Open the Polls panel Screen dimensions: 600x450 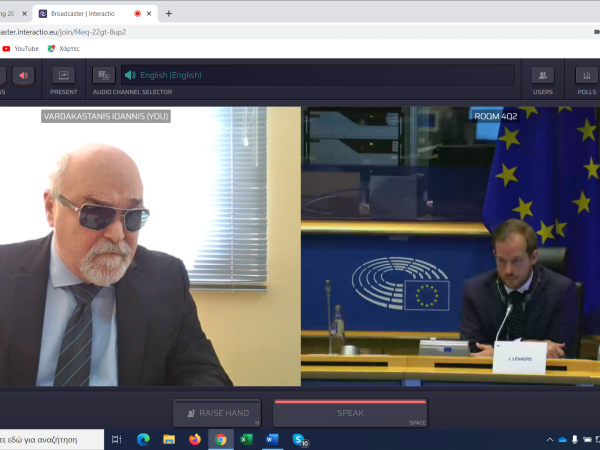pos(586,75)
